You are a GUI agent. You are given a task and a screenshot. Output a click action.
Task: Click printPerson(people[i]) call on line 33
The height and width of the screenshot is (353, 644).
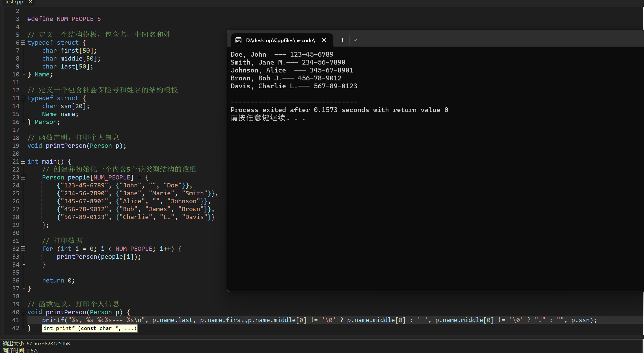point(99,256)
